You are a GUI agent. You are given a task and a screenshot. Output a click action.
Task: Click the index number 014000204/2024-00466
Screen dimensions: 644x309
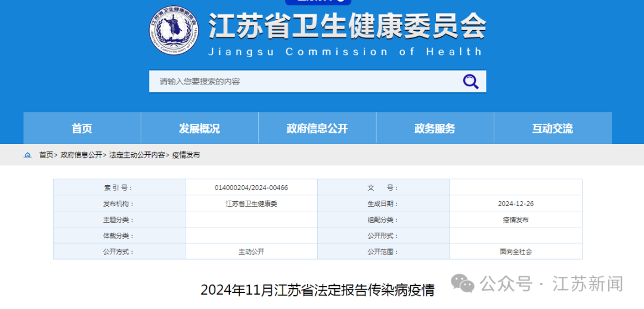251,188
